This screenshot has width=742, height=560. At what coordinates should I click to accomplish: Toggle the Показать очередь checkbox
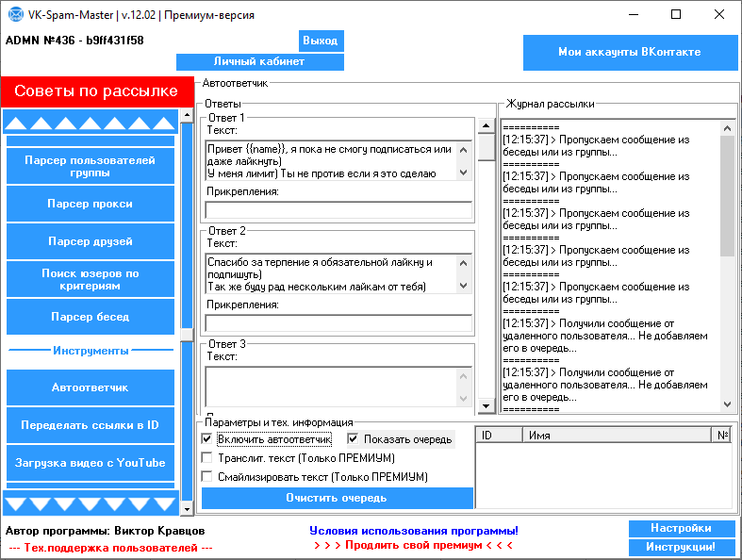pyautogui.click(x=354, y=439)
